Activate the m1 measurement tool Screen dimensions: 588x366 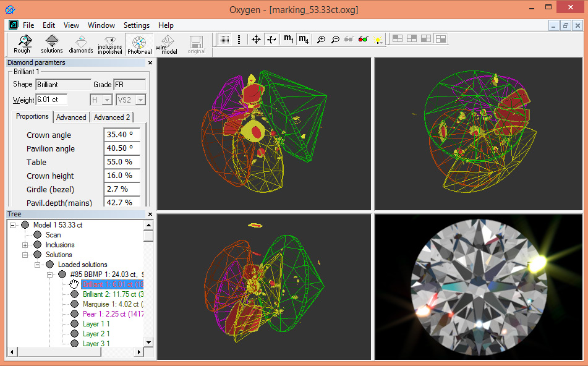(288, 39)
